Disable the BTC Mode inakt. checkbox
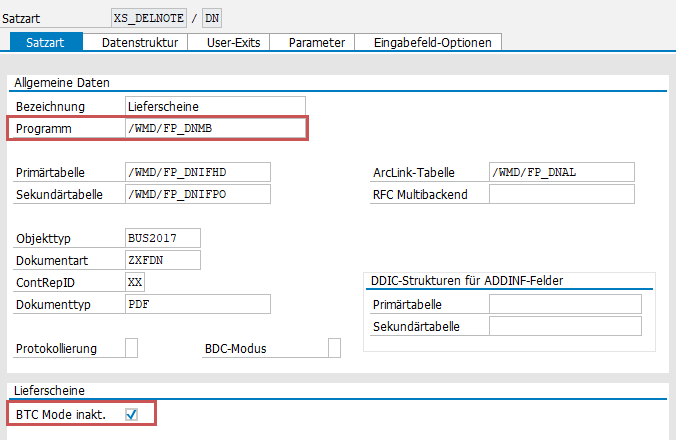 click(131, 414)
